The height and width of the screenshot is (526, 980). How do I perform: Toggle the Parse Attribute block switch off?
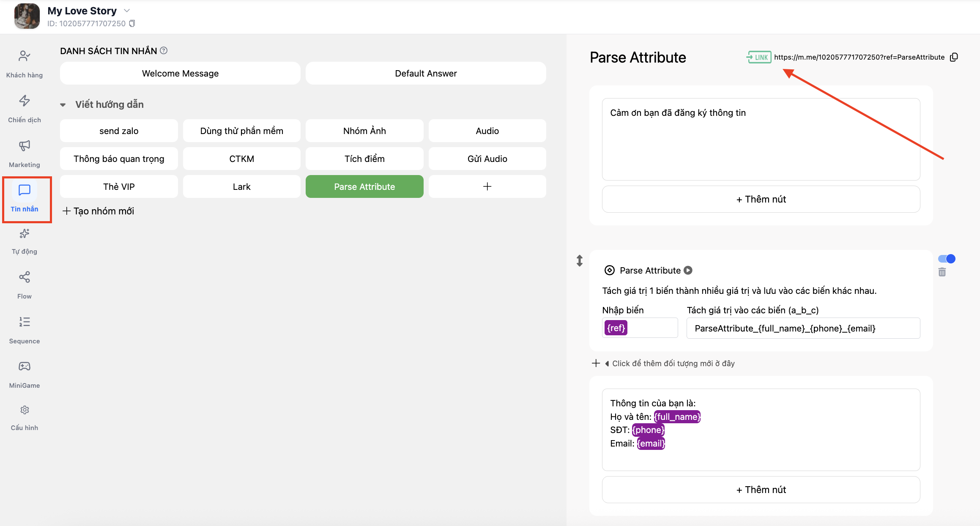coord(947,259)
